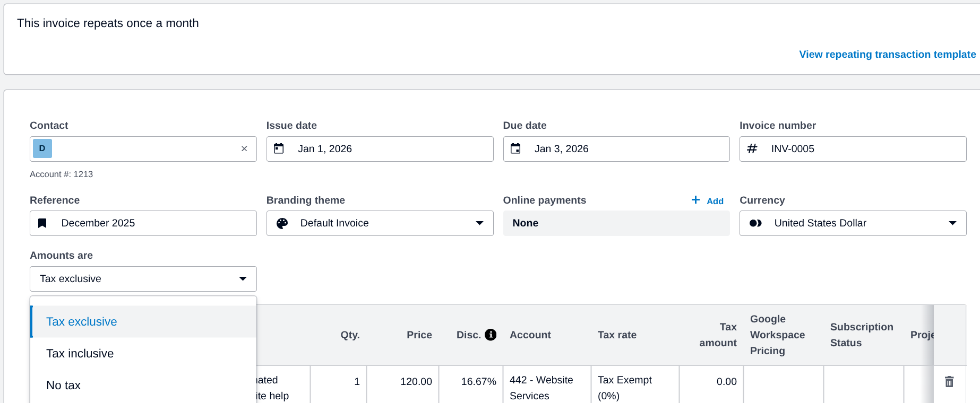Click the Branding theme palette icon
Screen dimensions: 980x403
click(x=282, y=223)
